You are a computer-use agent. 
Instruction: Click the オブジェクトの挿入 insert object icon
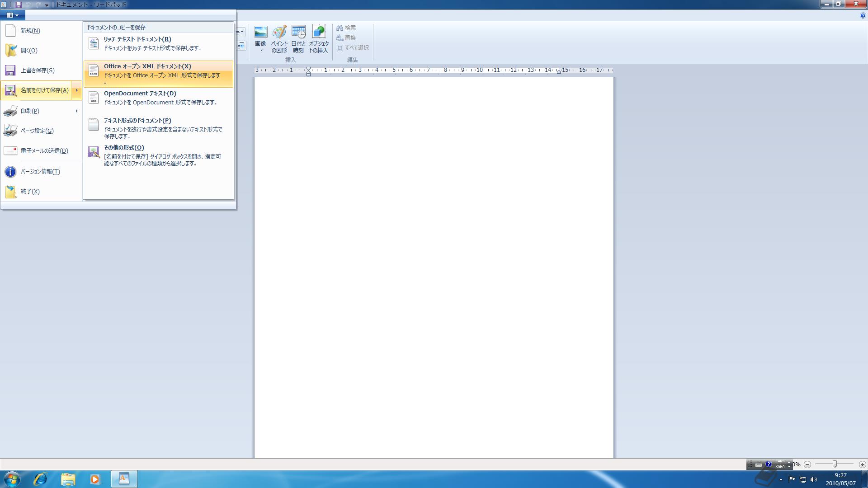(x=319, y=32)
